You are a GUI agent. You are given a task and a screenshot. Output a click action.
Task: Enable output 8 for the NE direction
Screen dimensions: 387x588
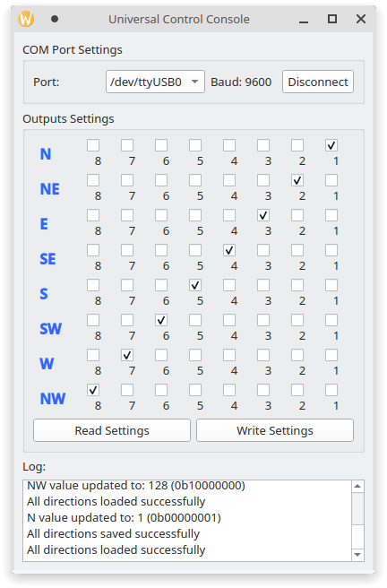click(93, 180)
